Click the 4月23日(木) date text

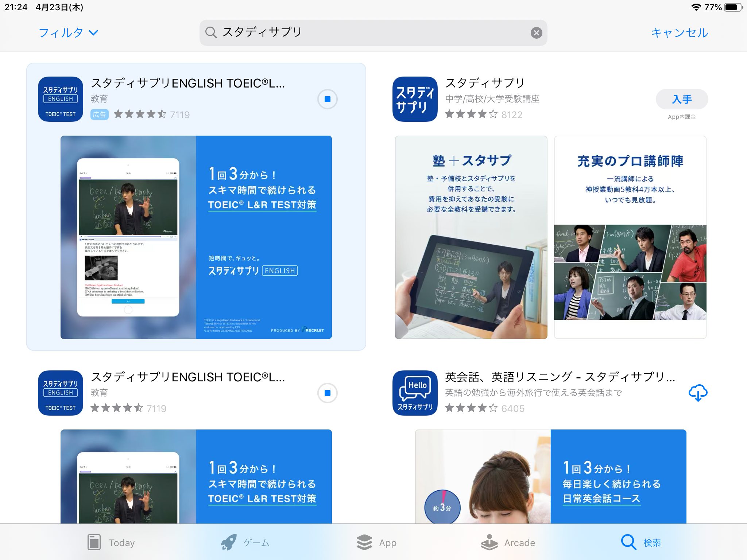coord(59,7)
